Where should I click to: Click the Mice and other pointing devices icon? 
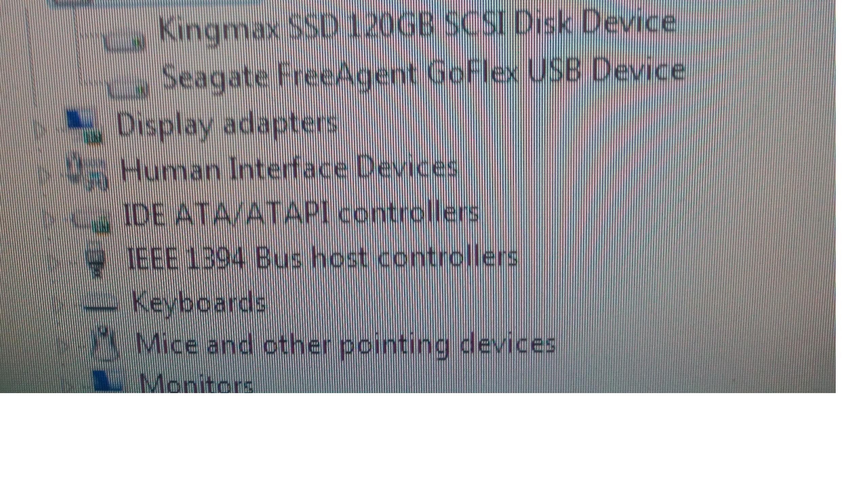point(105,344)
